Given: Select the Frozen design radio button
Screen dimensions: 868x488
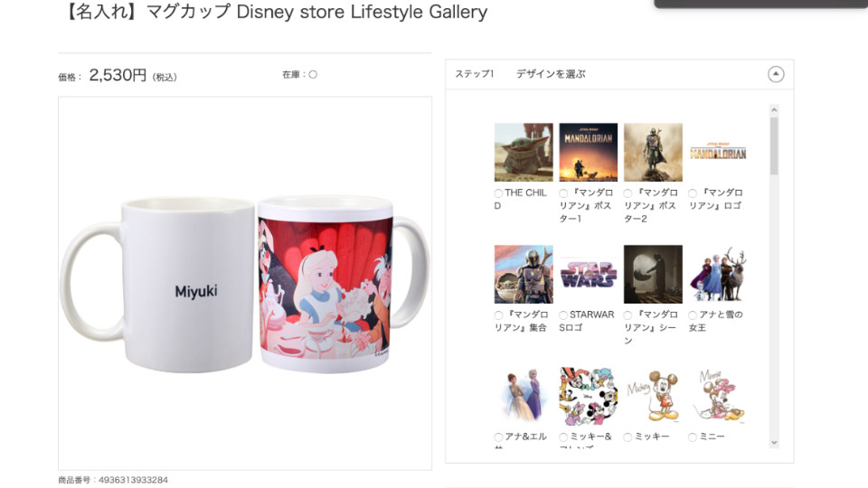Looking at the screenshot, I should click(693, 314).
